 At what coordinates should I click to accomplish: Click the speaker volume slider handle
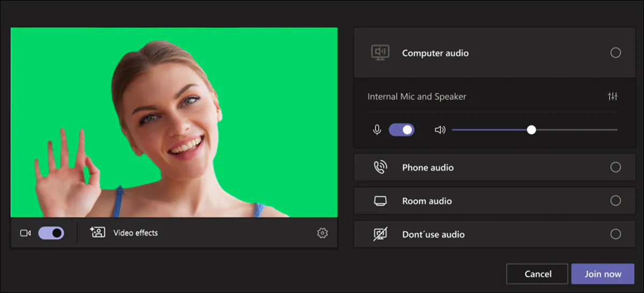click(x=531, y=130)
